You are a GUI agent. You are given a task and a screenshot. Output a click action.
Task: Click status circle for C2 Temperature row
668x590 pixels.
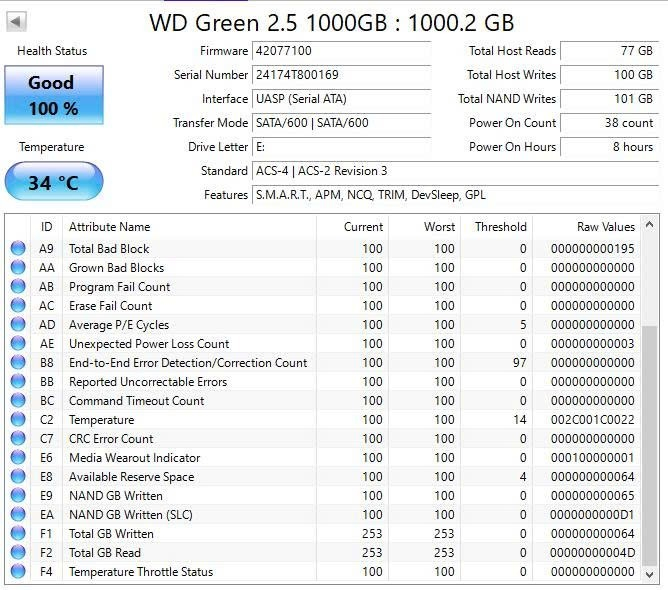[18, 419]
